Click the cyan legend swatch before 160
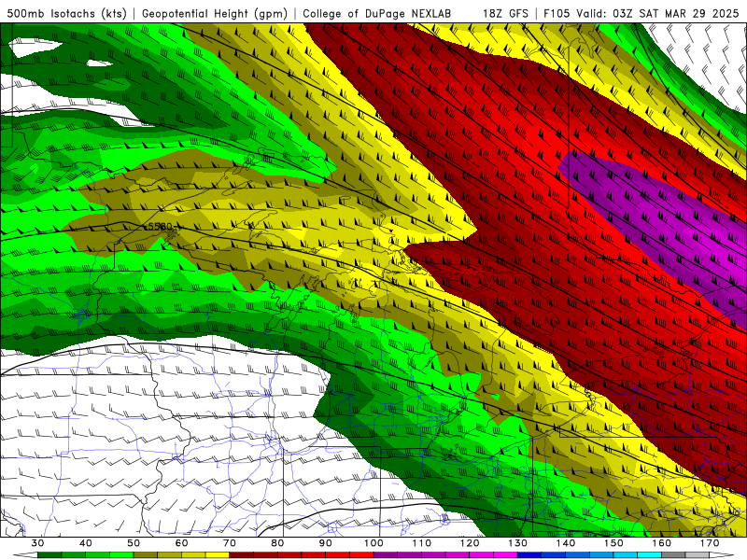 click(x=649, y=555)
